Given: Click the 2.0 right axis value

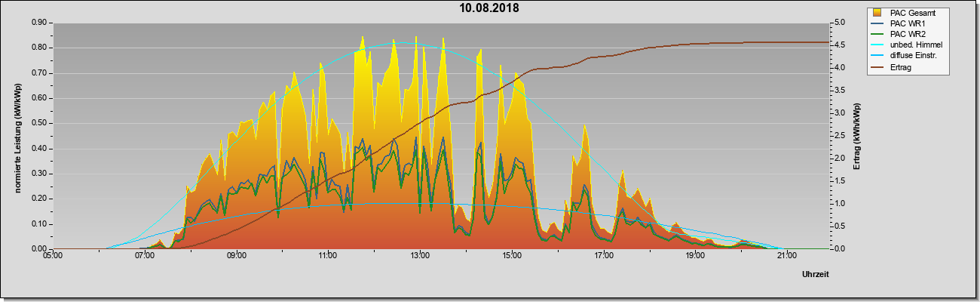Looking at the screenshot, I should 838,159.
